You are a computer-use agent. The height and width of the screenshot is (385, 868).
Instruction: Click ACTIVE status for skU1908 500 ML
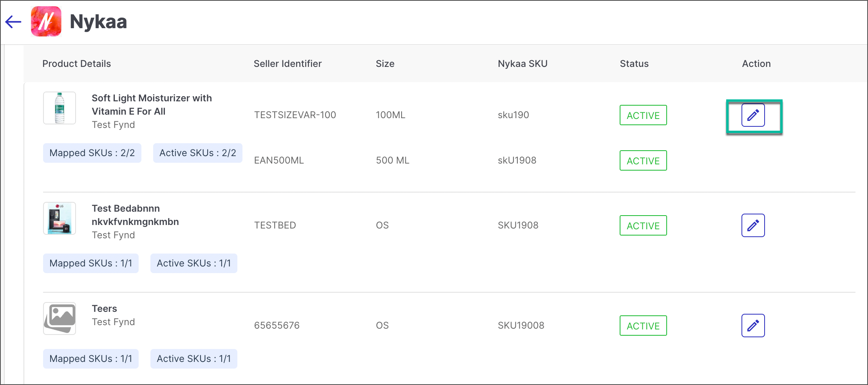643,160
